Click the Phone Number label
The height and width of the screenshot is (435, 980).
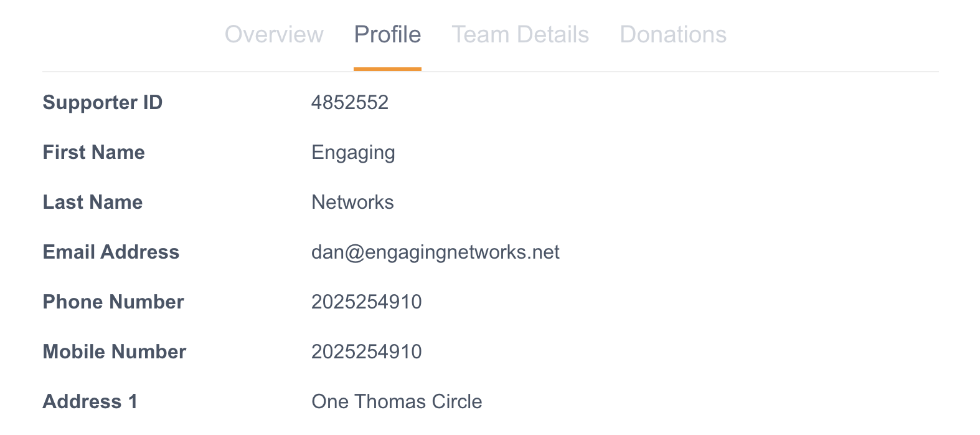113,302
